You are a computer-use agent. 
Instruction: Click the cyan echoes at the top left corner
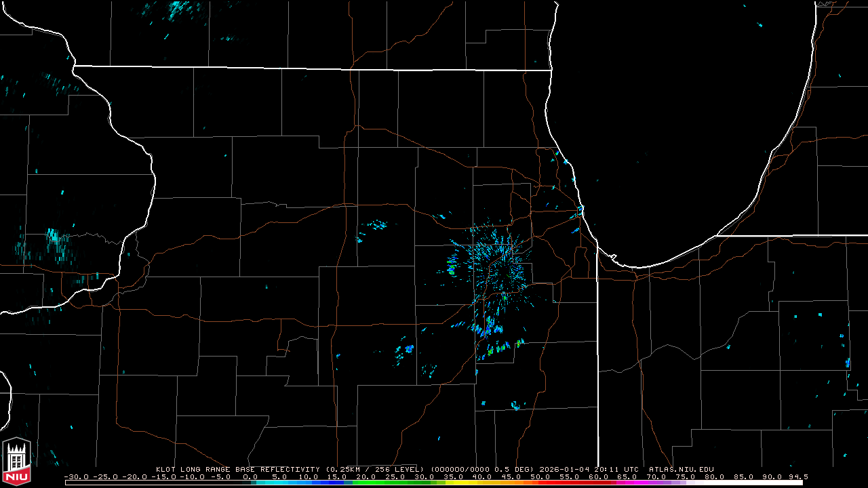pyautogui.click(x=178, y=9)
